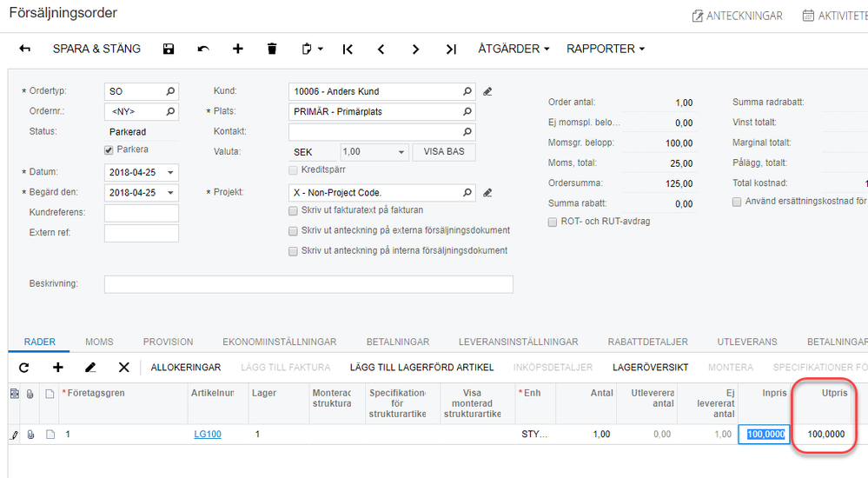The height and width of the screenshot is (478, 868).
Task: Click the pencil icon next to Kund
Action: pyautogui.click(x=488, y=91)
